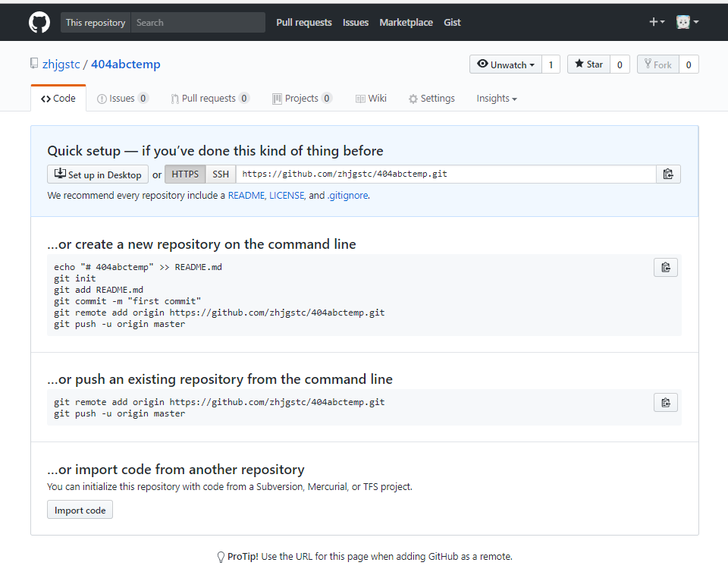Copy the repository HTTPS URL to clipboard
Image resolution: width=728 pixels, height=575 pixels.
pos(668,174)
